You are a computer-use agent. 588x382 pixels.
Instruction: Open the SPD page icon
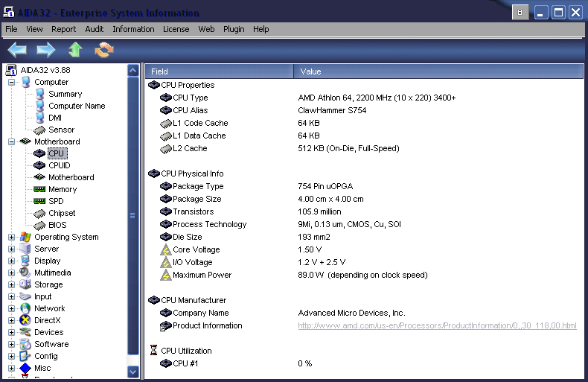(39, 201)
